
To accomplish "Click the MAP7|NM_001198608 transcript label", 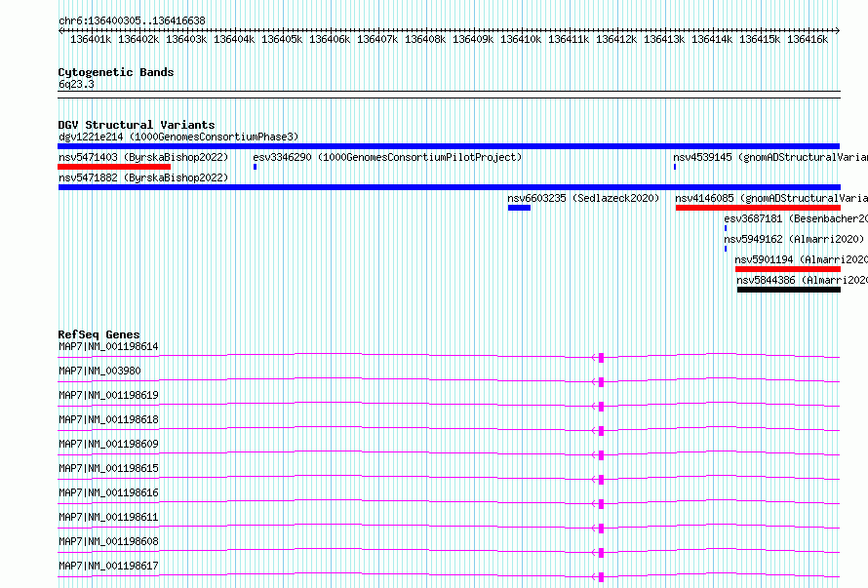I will pos(108,541).
